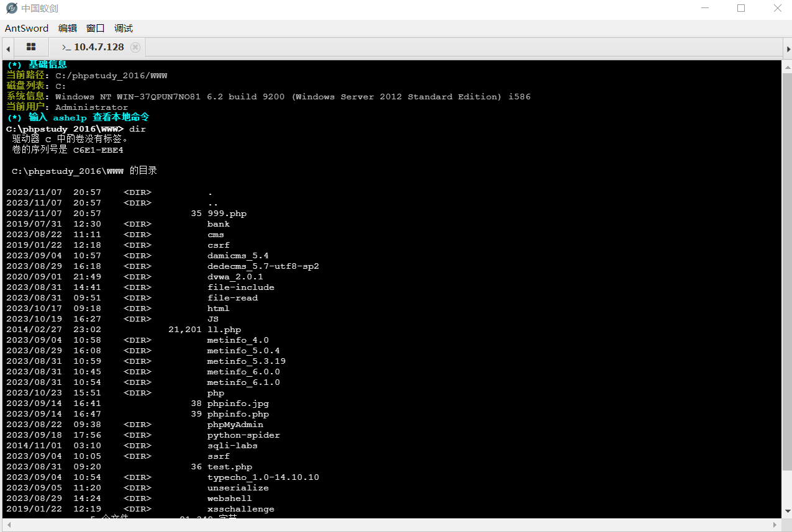Click the phpinfo.php file name
Image resolution: width=792 pixels, height=532 pixels.
coord(238,414)
